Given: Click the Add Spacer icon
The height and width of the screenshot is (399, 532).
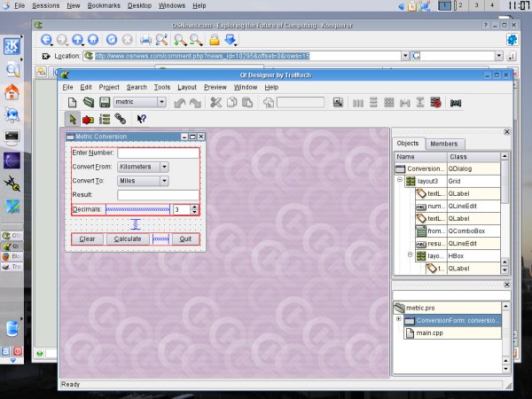Looking at the screenshot, I should (456, 103).
